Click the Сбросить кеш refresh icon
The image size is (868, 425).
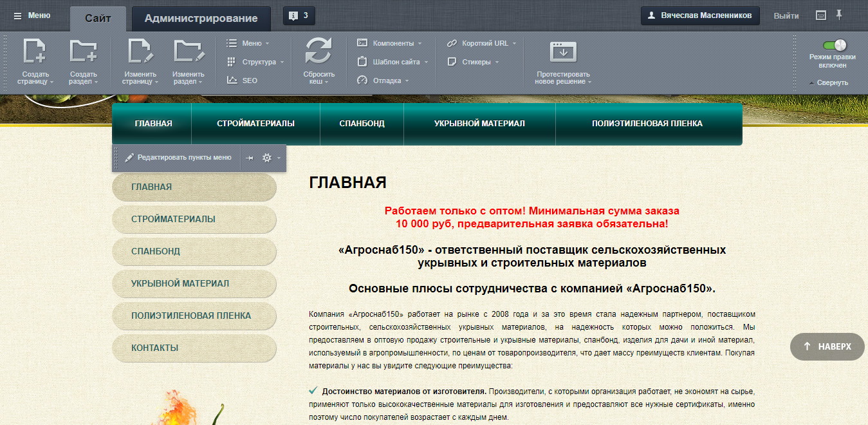pos(318,52)
